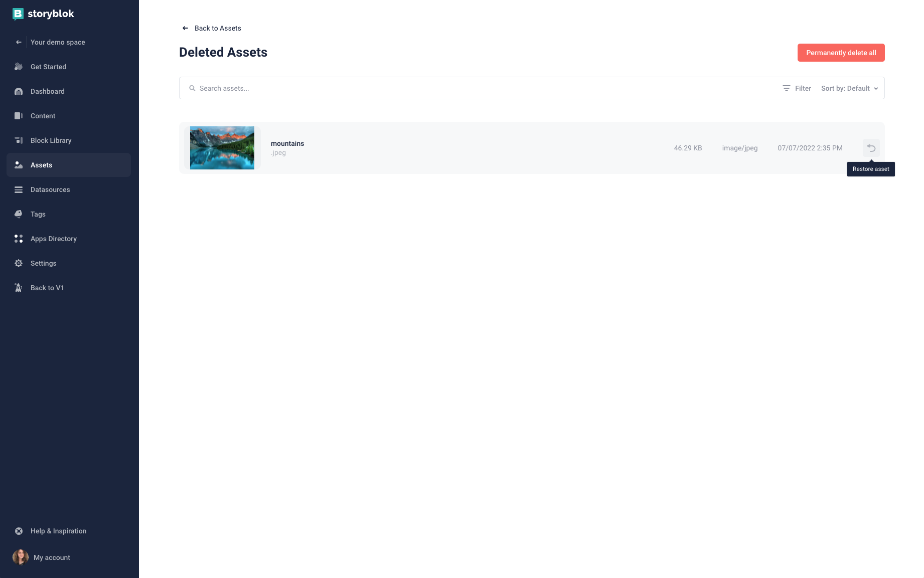
Task: Open the Sort by: Default dropdown
Action: coord(850,88)
